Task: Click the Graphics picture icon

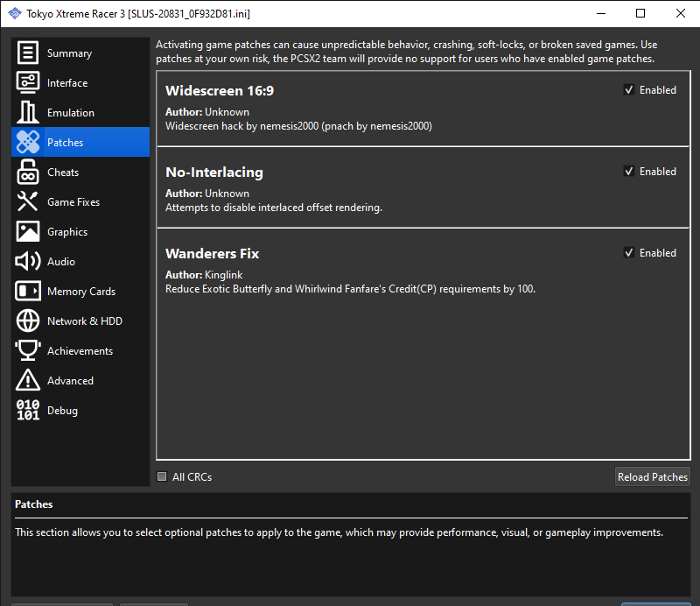Action: point(28,231)
